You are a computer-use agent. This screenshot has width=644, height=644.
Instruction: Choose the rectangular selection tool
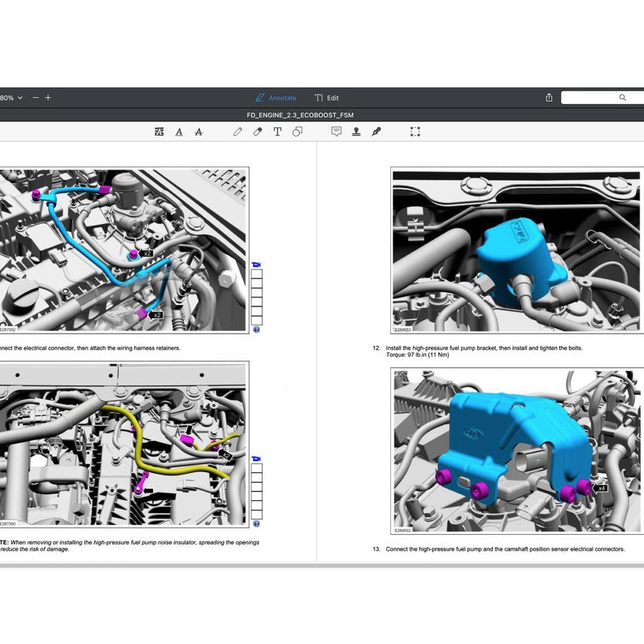point(415,132)
